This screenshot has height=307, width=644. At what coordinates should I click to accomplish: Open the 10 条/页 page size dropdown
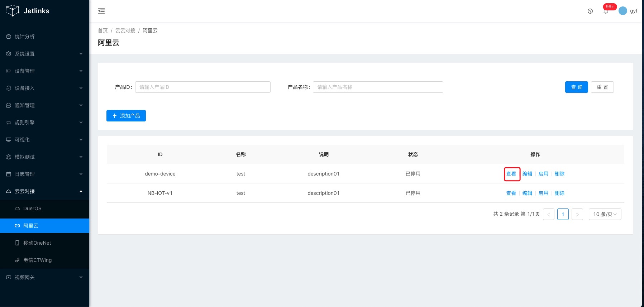[x=605, y=214]
